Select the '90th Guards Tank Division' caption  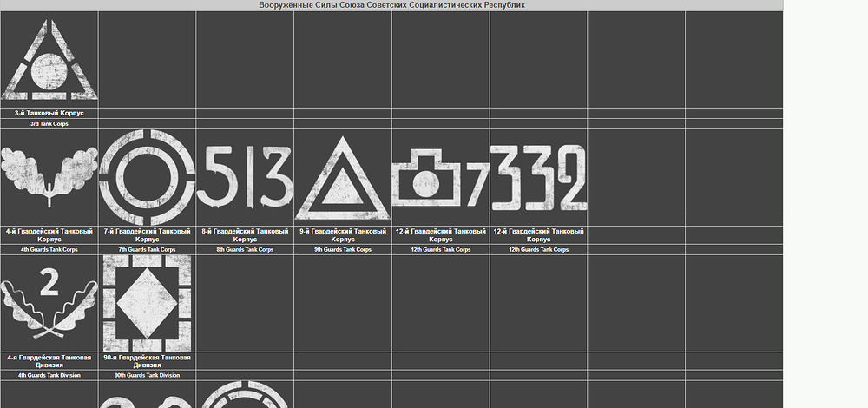[x=148, y=375]
